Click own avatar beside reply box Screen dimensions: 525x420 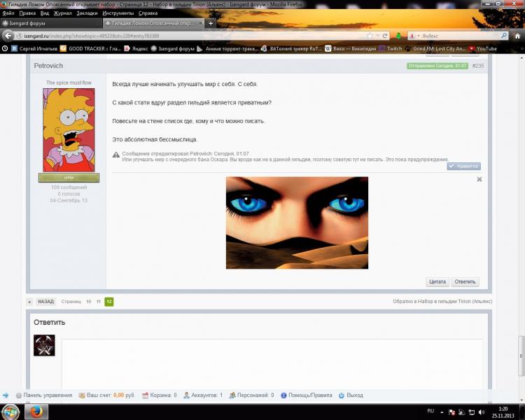pos(44,345)
